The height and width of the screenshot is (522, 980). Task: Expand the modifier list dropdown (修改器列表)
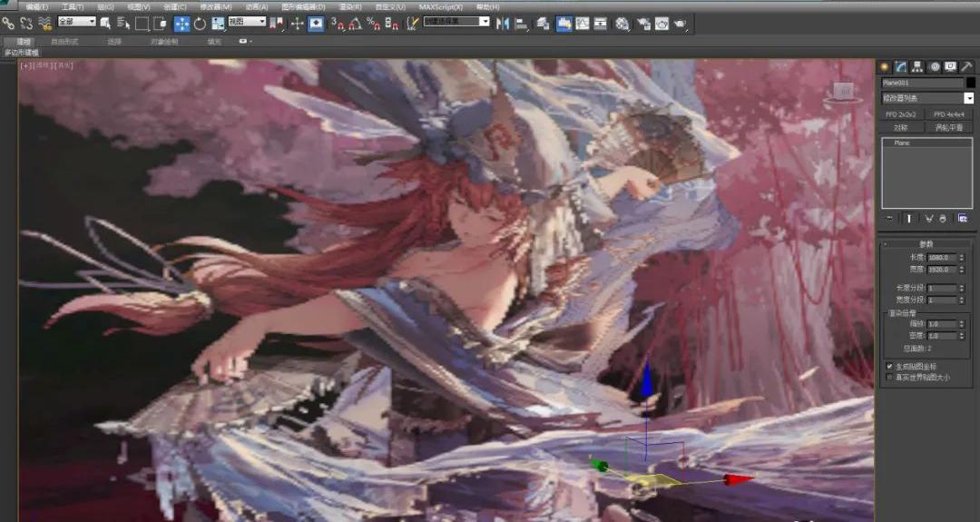(x=927, y=98)
